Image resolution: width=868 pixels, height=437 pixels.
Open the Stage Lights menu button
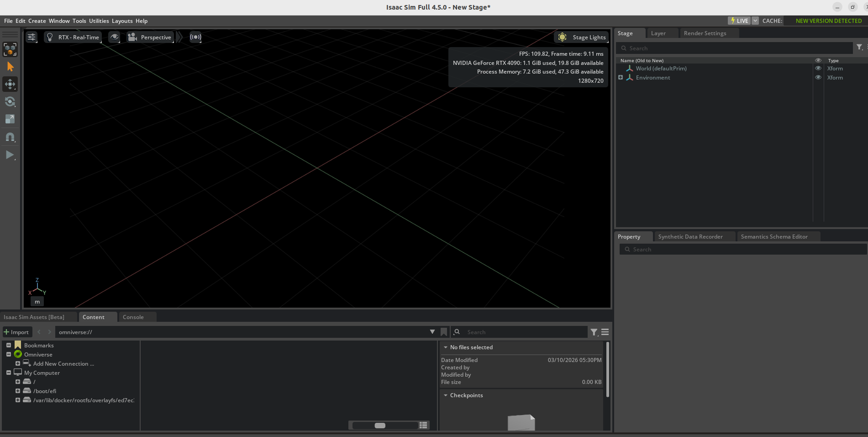coord(582,37)
